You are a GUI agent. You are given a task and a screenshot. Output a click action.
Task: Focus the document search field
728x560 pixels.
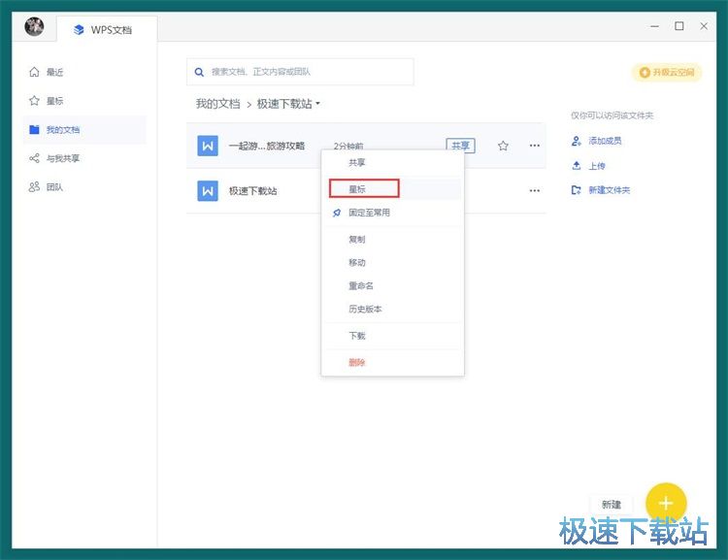[x=300, y=72]
